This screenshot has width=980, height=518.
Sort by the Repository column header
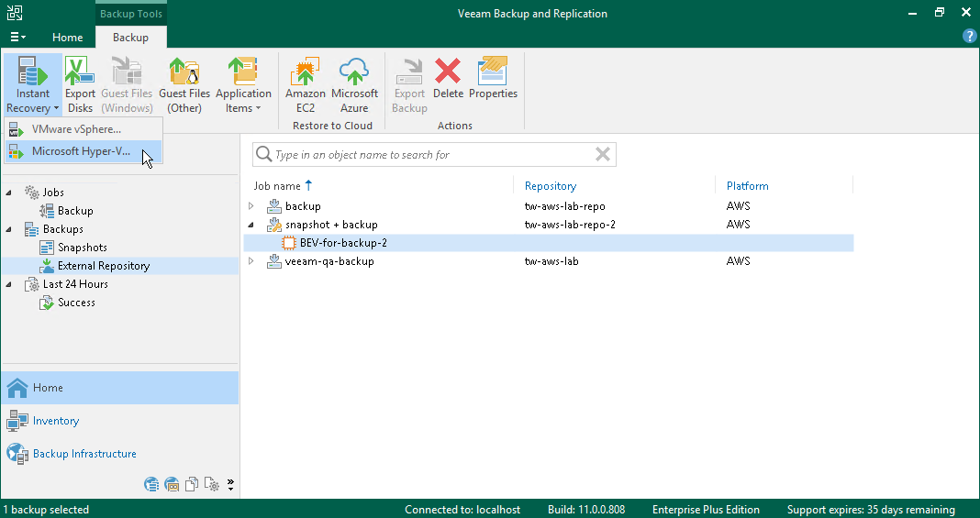[x=551, y=186]
